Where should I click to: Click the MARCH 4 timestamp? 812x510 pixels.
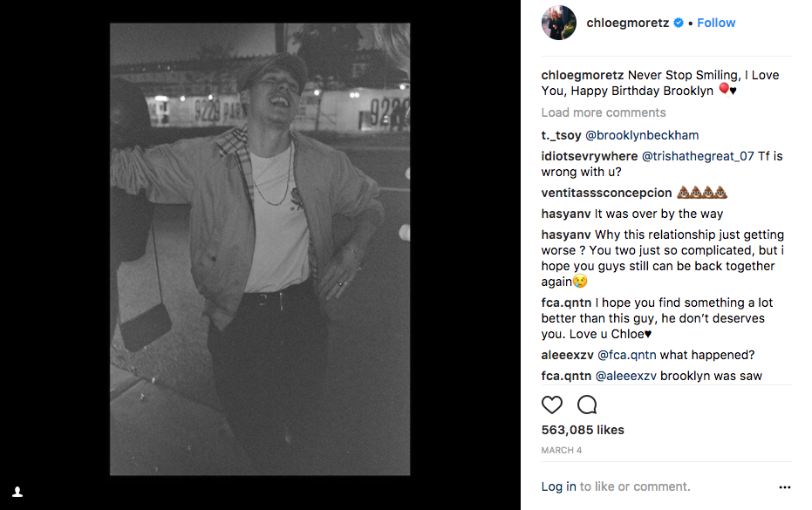coord(562,450)
